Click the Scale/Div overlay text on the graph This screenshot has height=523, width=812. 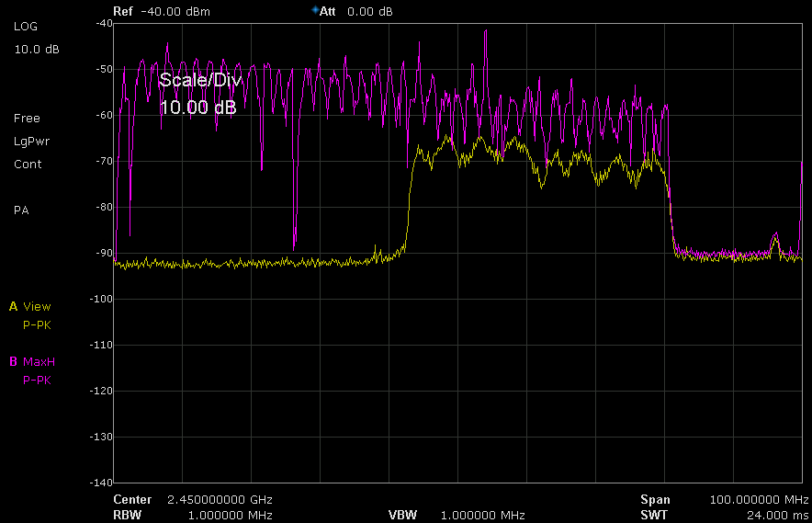tap(200, 80)
